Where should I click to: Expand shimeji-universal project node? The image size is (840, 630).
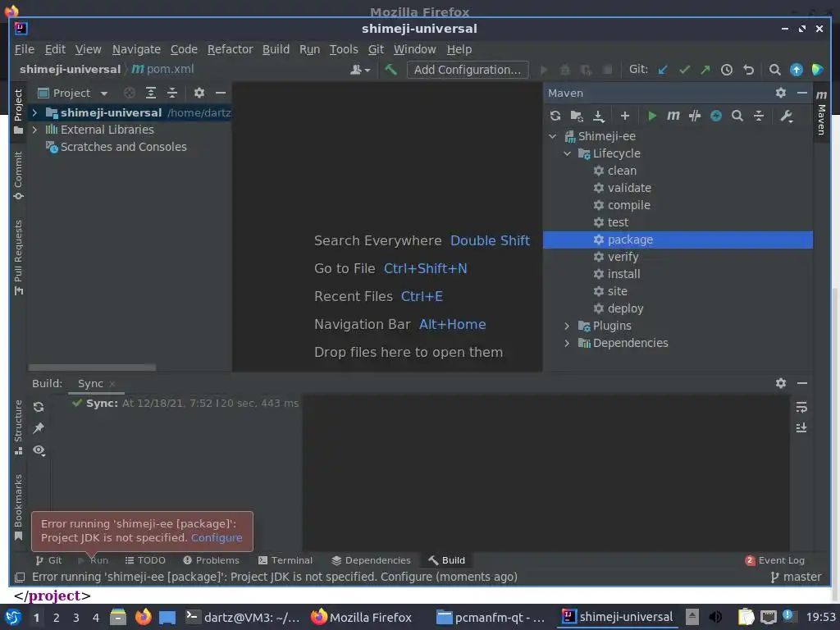[x=34, y=112]
